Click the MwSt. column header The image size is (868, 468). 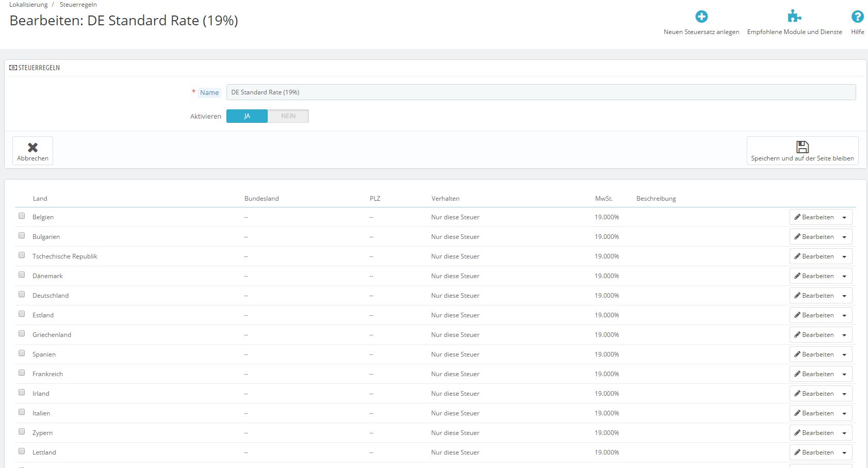[x=603, y=199]
